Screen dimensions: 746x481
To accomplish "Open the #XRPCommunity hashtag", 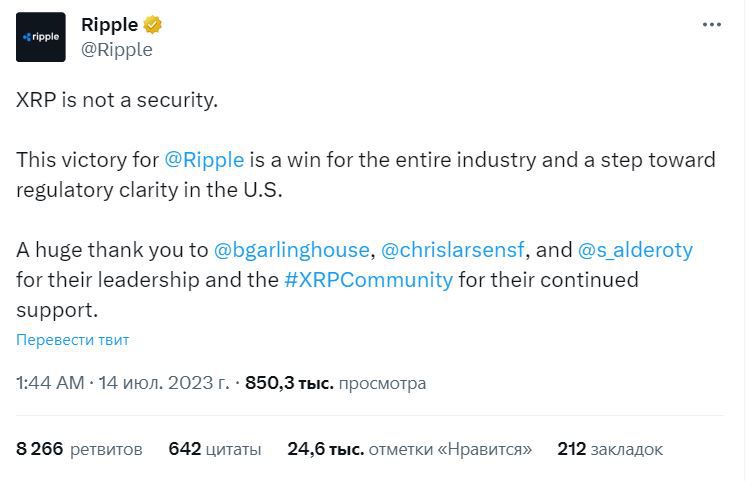I will pyautogui.click(x=368, y=279).
